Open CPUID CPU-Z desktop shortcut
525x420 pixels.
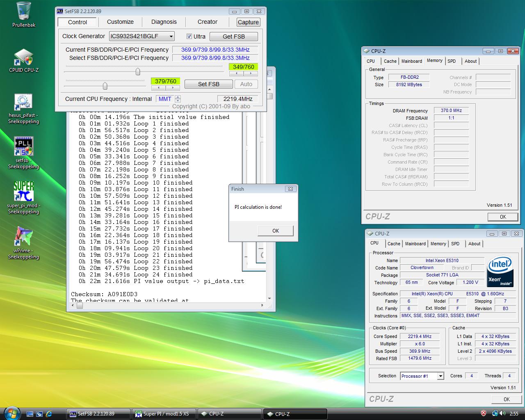[x=23, y=61]
